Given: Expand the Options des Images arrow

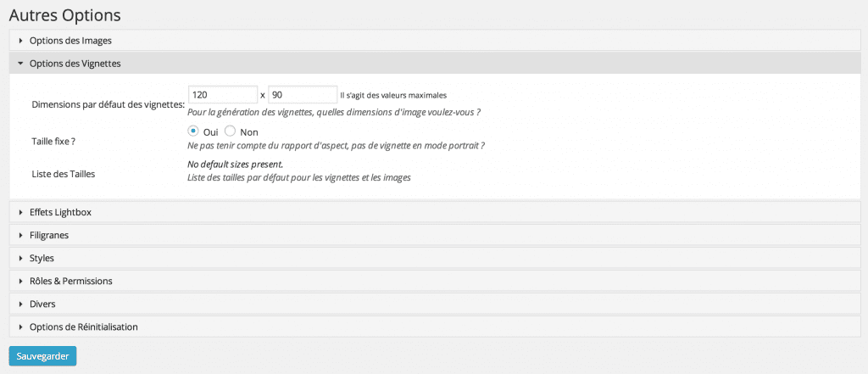Looking at the screenshot, I should pos(20,41).
